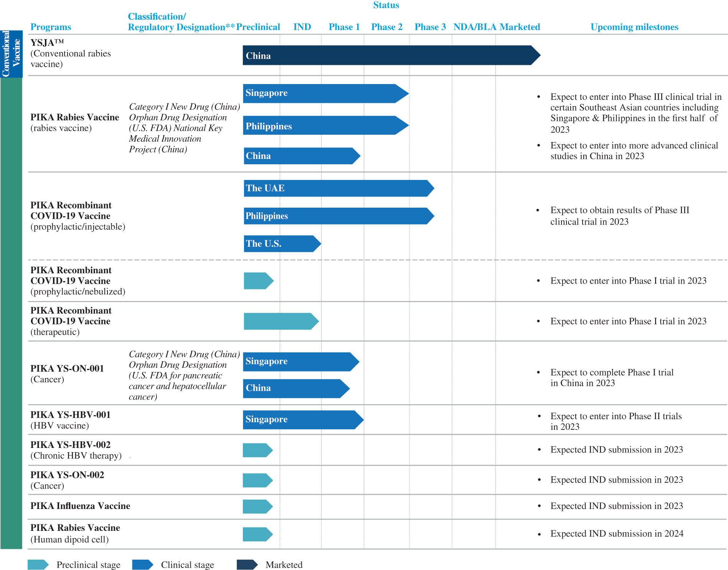The width and height of the screenshot is (728, 570).
Task: Select PIKA Rabies Vaccine Philippines bar
Action: [326, 126]
